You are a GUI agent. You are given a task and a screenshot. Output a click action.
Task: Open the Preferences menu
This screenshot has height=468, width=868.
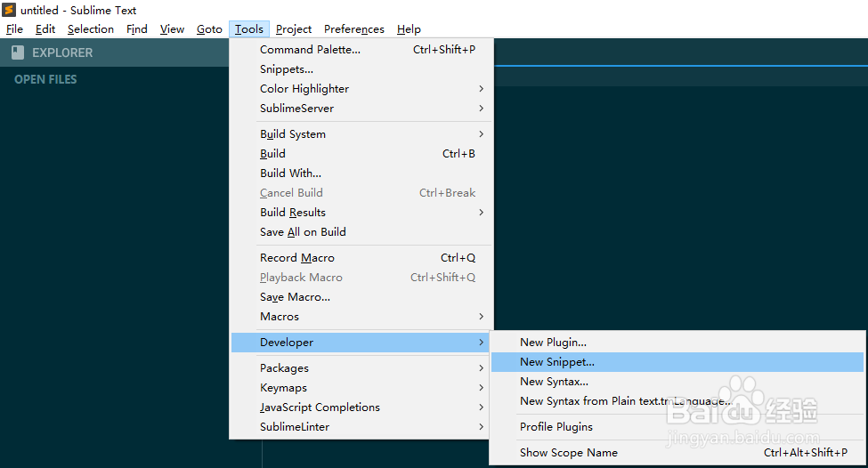click(354, 28)
